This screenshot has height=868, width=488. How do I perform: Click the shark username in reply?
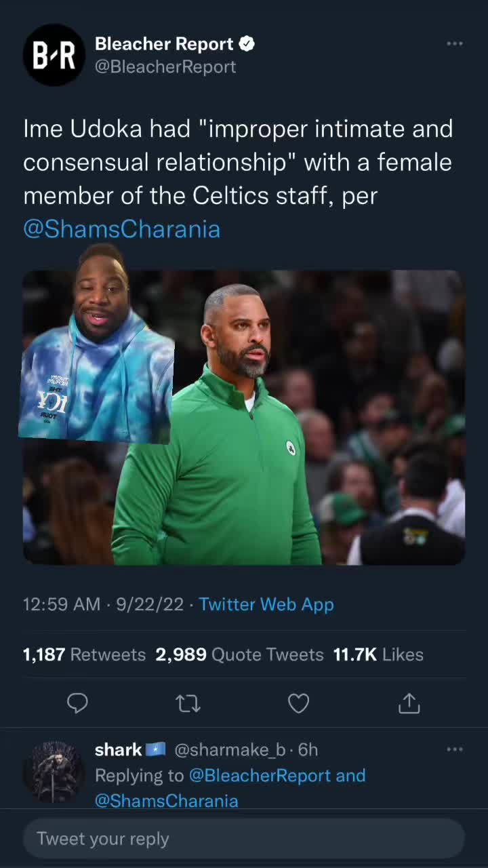118,749
